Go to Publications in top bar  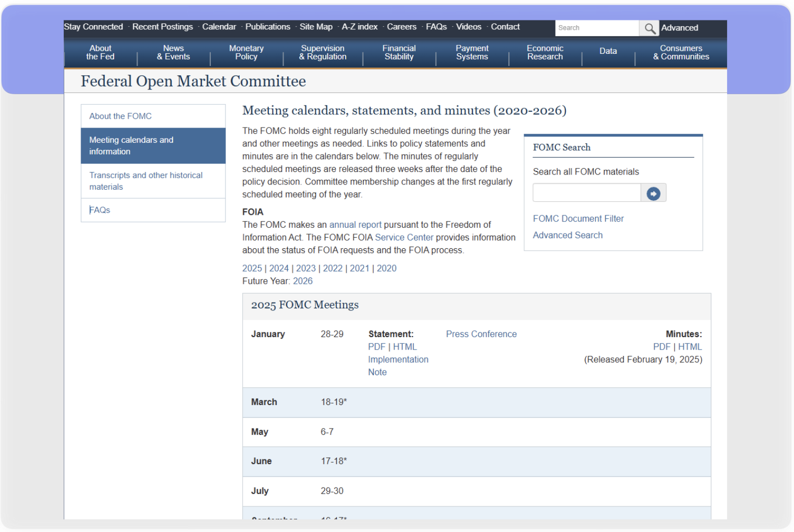coord(268,27)
